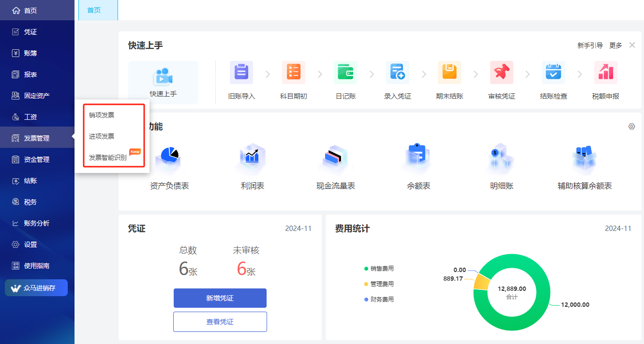This screenshot has height=344, width=644.
Task: Open the 新手引导 link
Action: (590, 45)
